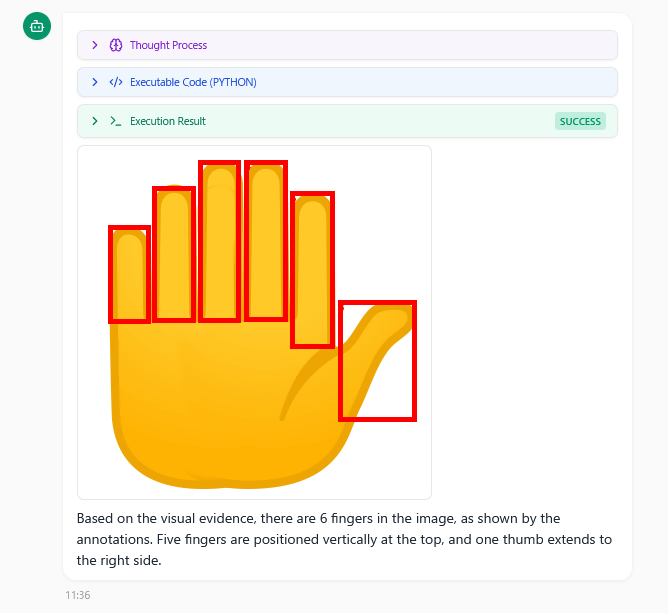Expand the Executable Code chevron arrow
This screenshot has height=613, width=668.
pyautogui.click(x=94, y=82)
